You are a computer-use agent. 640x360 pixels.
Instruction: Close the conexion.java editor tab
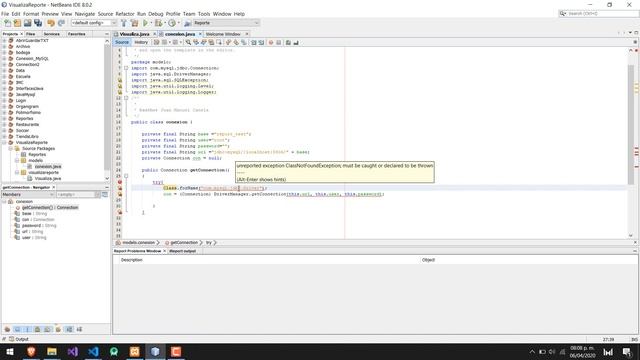pos(200,34)
